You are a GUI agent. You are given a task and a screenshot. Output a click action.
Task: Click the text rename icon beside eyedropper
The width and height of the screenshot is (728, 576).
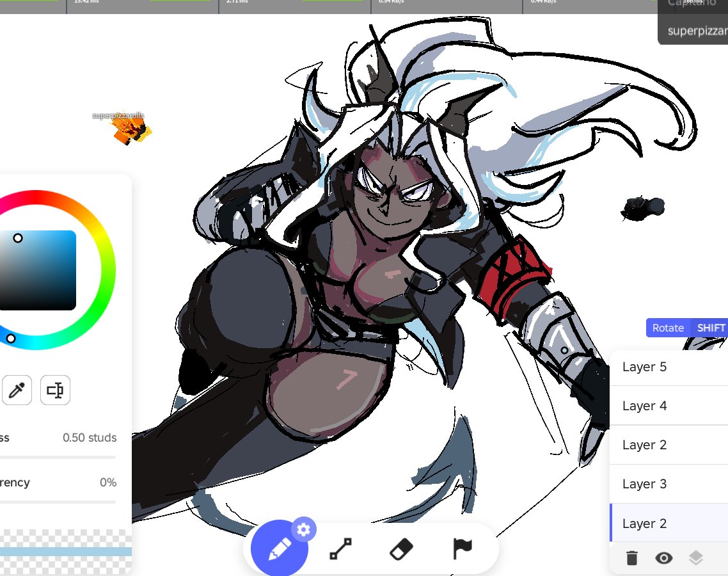[x=55, y=390]
